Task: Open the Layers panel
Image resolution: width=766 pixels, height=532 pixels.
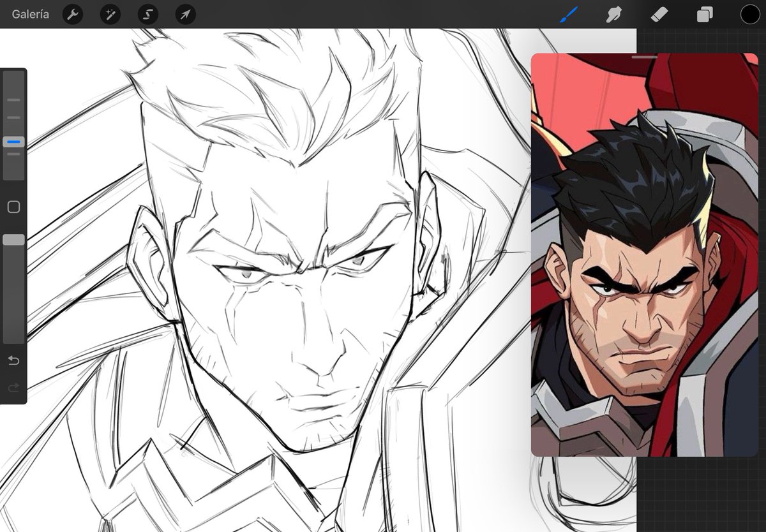Action: (x=705, y=14)
